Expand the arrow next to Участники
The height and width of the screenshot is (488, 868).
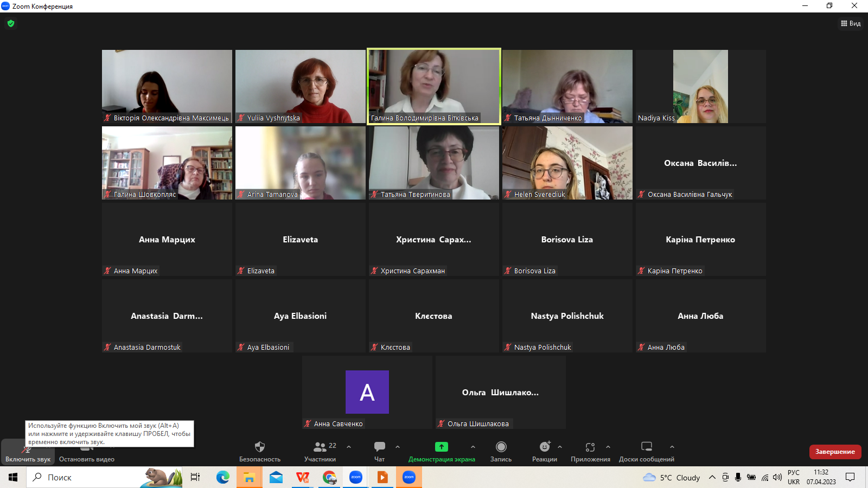(x=349, y=447)
